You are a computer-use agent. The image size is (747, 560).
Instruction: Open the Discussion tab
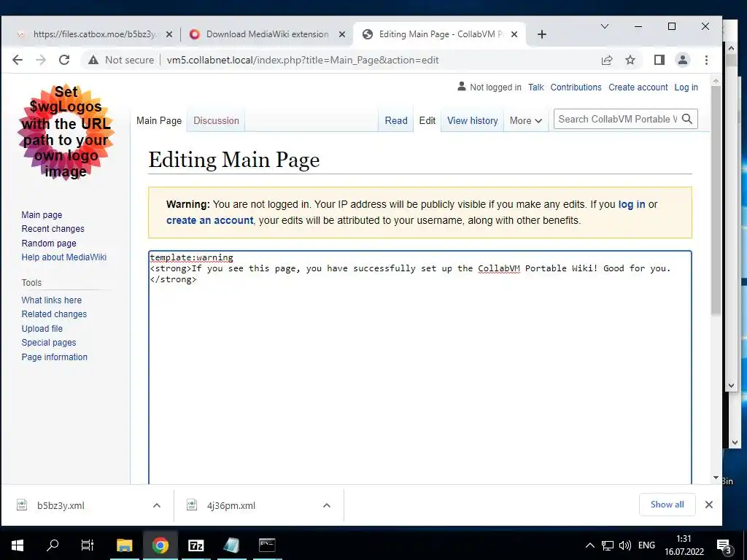[x=216, y=121]
